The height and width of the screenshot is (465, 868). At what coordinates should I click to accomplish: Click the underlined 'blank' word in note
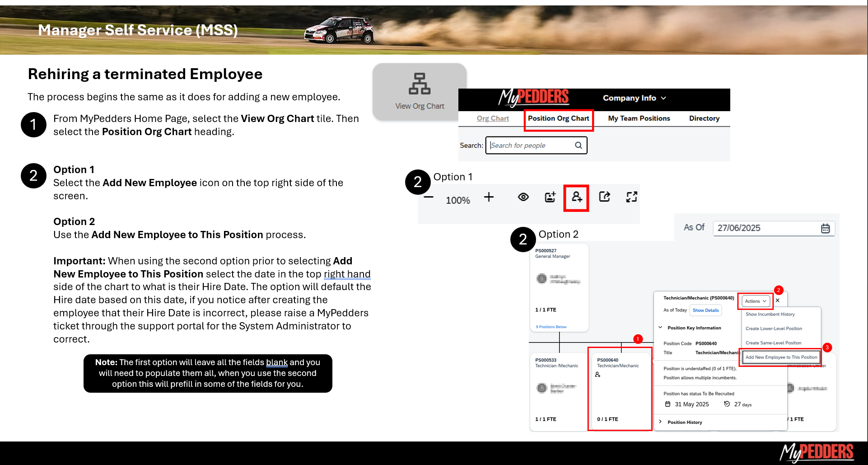click(x=277, y=362)
